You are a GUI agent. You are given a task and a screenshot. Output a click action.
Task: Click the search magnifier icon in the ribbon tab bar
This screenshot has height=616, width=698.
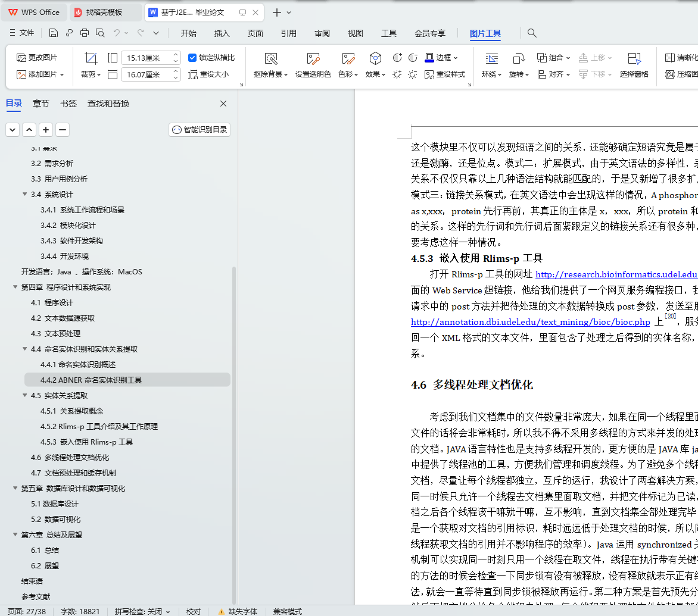click(x=532, y=33)
